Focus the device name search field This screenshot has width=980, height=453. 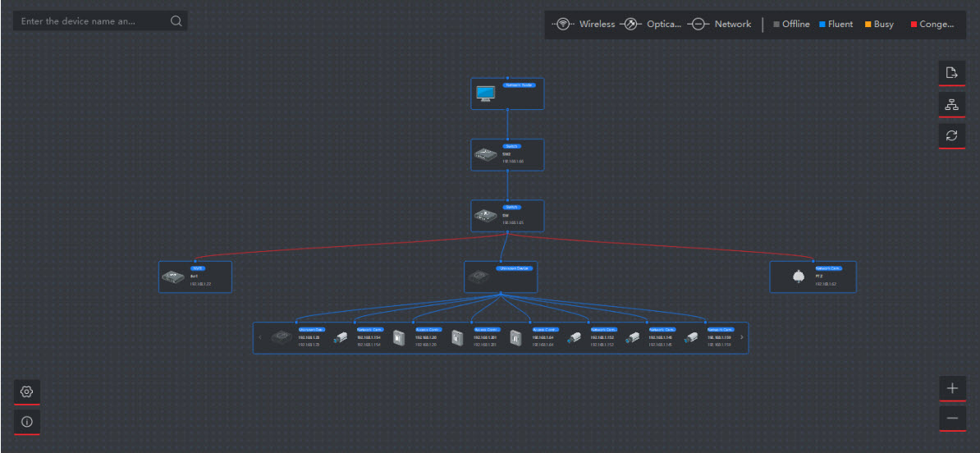click(x=90, y=21)
